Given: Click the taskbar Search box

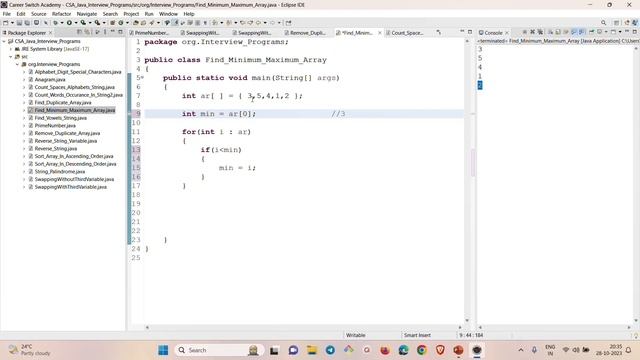Looking at the screenshot, I should (220, 350).
